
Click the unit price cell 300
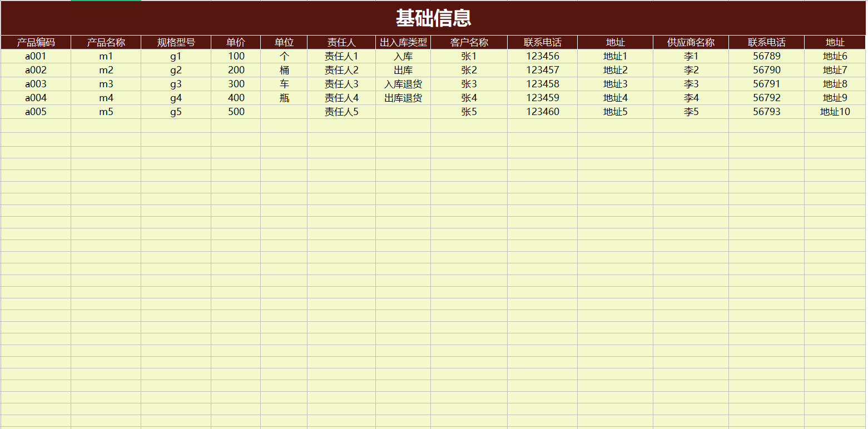pos(236,84)
